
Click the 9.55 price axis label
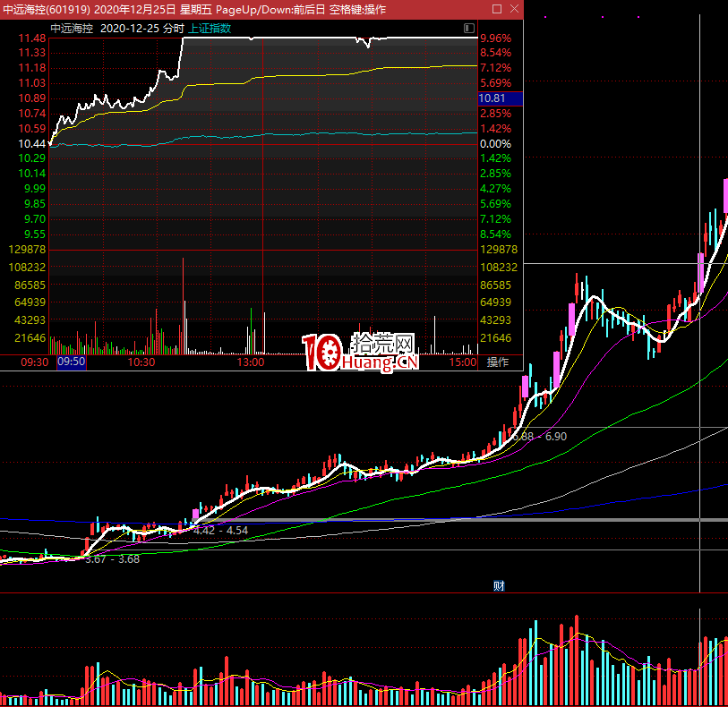click(35, 234)
